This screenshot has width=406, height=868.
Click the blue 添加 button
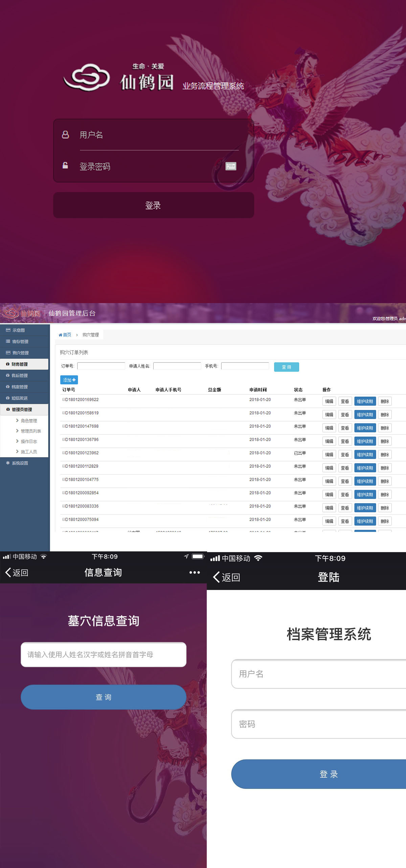coord(69,380)
